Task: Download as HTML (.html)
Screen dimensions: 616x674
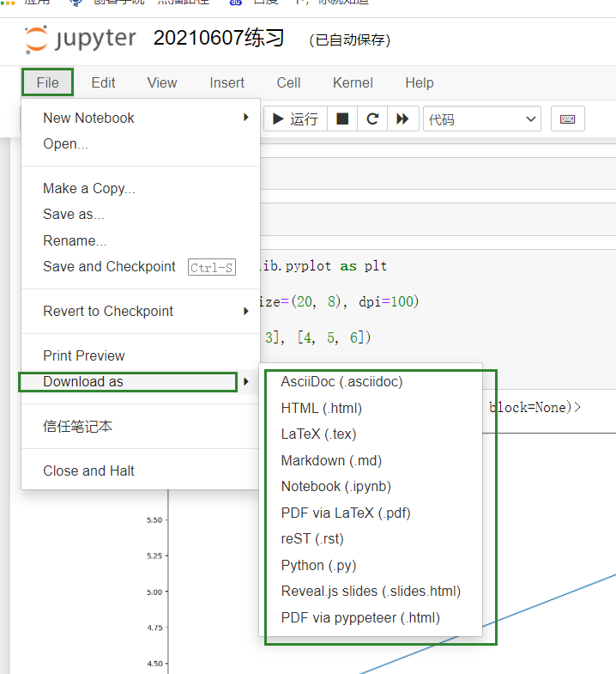Action: pyautogui.click(x=371, y=408)
